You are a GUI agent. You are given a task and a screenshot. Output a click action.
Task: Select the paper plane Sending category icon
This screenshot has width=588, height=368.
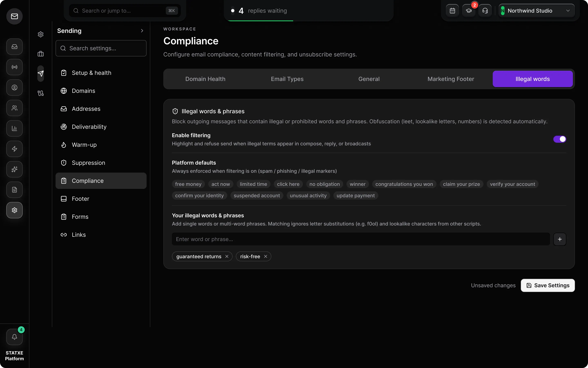pyautogui.click(x=41, y=74)
